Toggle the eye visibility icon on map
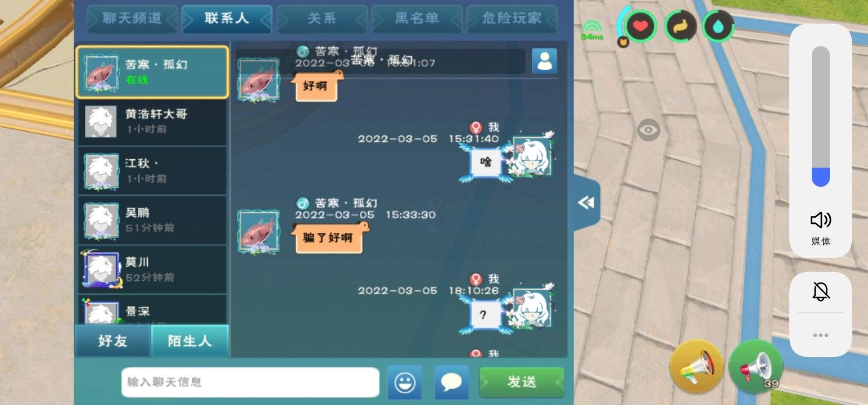This screenshot has width=868, height=405. tap(648, 130)
